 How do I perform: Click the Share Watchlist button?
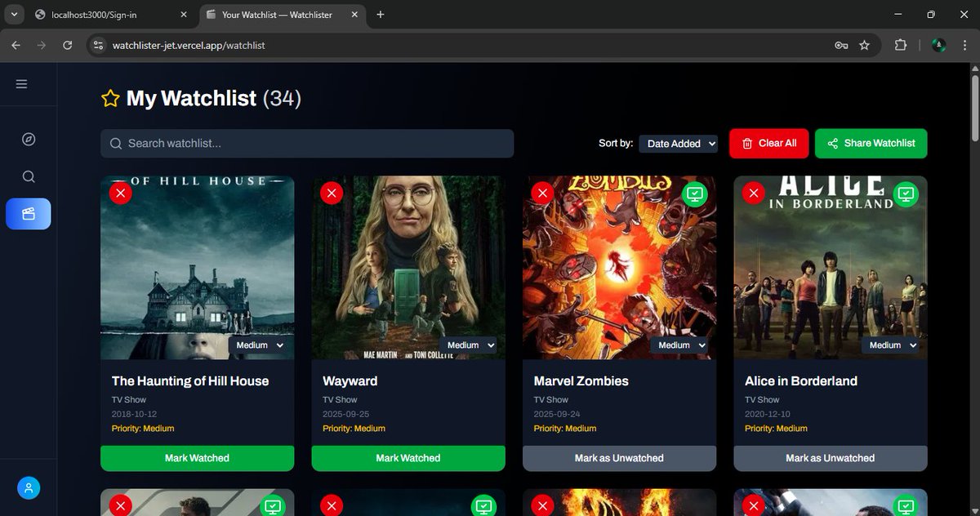871,143
